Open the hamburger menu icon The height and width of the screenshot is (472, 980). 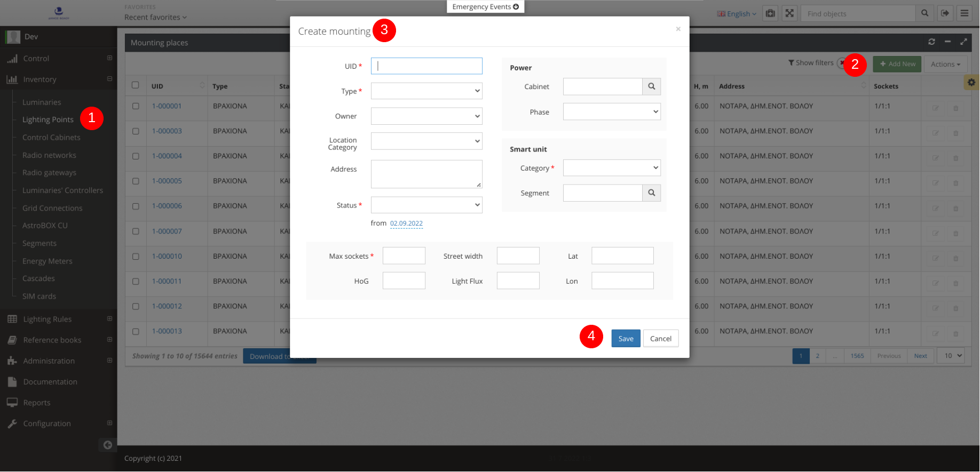point(964,13)
